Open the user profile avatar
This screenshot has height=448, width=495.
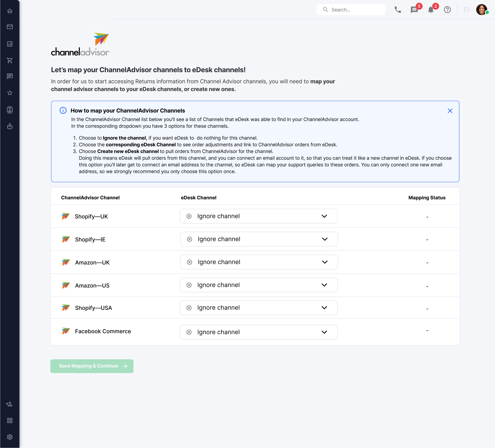pos(482,10)
